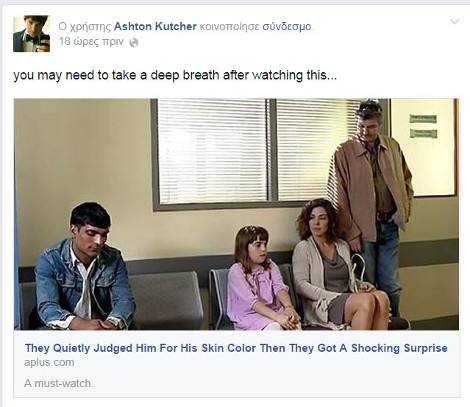This screenshot has width=470, height=407.
Task: Click the green signs on the wall board
Action: [x=423, y=126]
